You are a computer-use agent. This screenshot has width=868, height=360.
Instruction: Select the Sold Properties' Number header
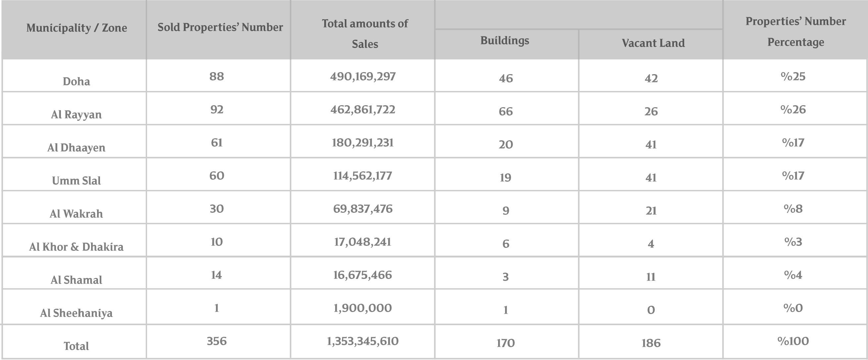220,27
